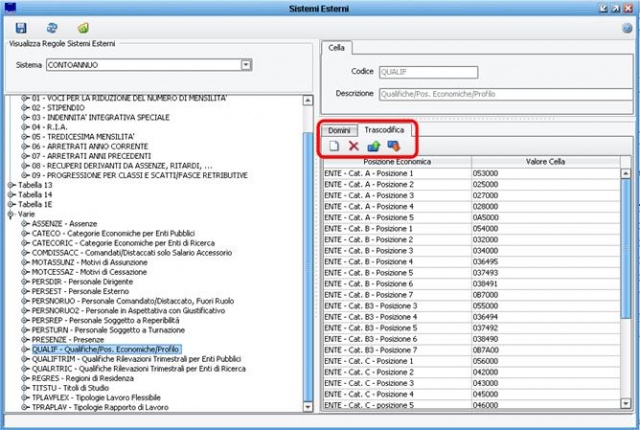The image size is (640, 430).
Task: Open the Sistema CONTOANNUO dropdown
Action: coord(245,65)
